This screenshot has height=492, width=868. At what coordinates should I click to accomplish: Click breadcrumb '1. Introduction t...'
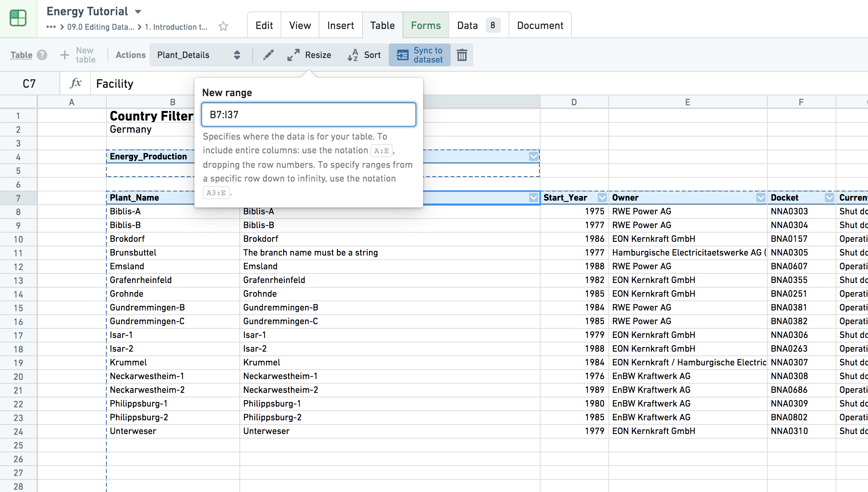click(x=176, y=27)
